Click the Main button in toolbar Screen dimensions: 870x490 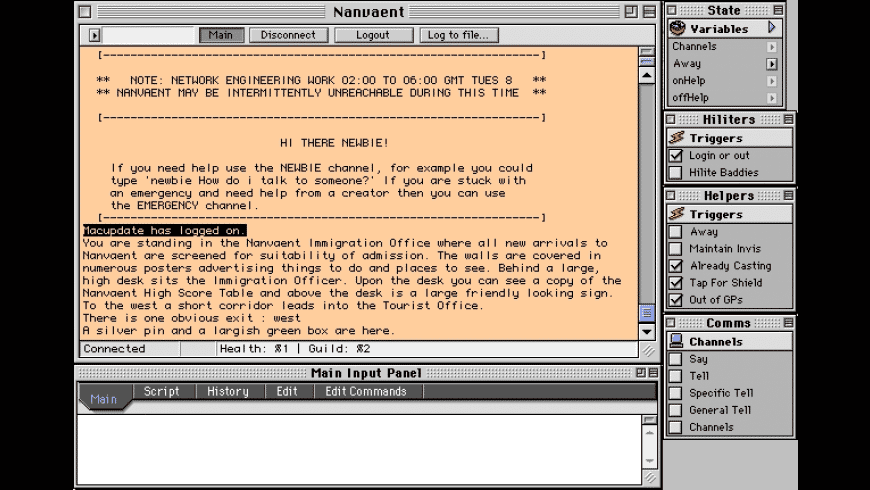221,35
